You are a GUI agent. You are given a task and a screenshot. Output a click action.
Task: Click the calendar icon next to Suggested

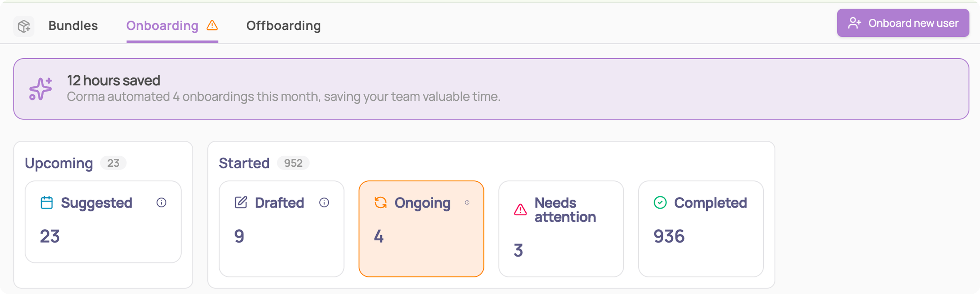pyautogui.click(x=47, y=202)
